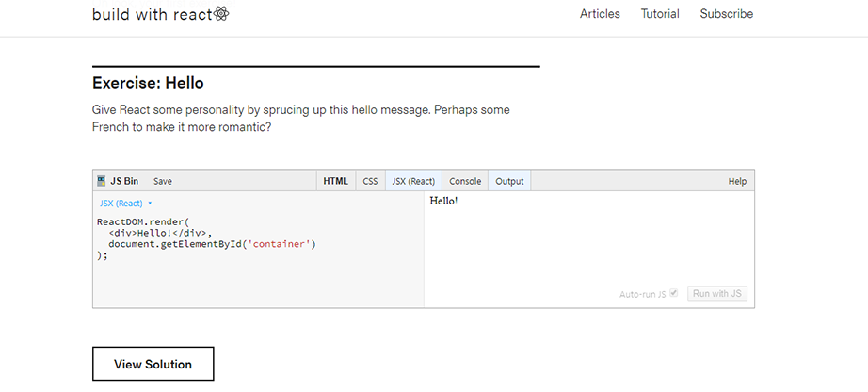Click the ReactDOM.render( code line
The width and height of the screenshot is (868, 392).
point(143,221)
